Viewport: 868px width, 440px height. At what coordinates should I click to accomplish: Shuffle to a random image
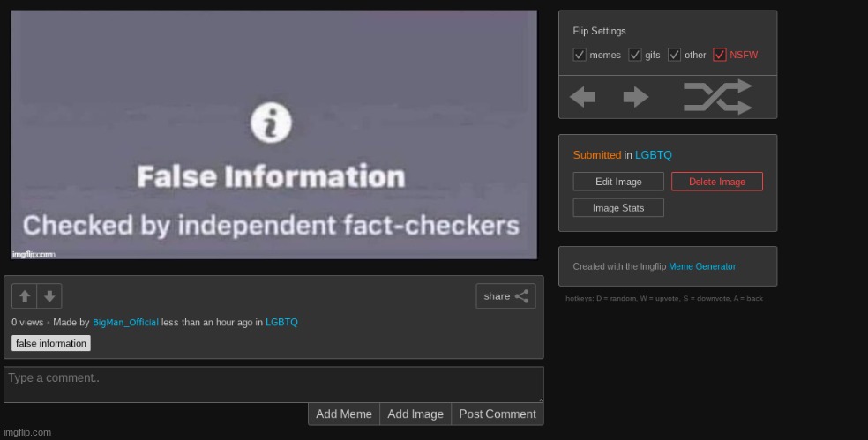[717, 97]
